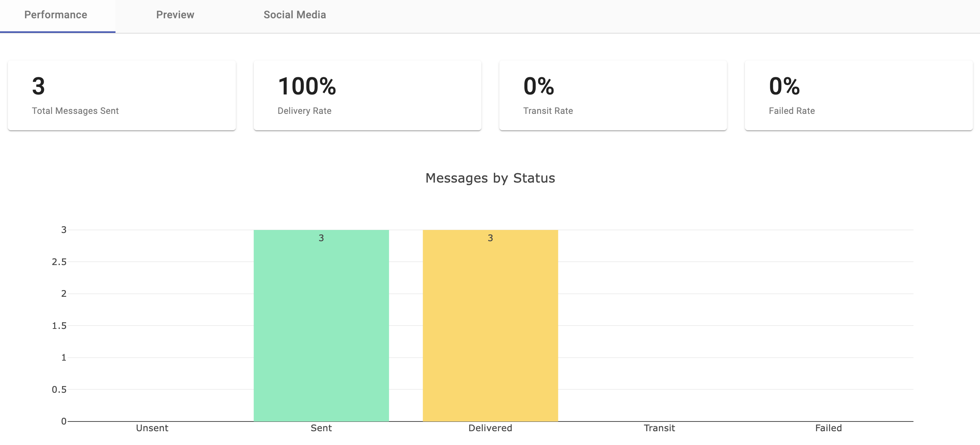
Task: Click the value 3 inside the Sent bar
Action: [x=321, y=238]
